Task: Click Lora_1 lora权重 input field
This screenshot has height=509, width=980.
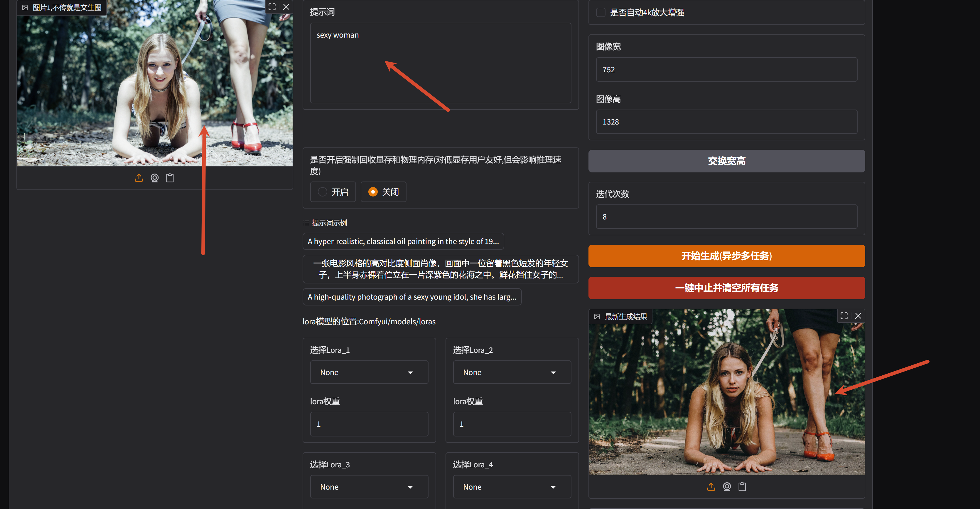Action: pyautogui.click(x=369, y=424)
